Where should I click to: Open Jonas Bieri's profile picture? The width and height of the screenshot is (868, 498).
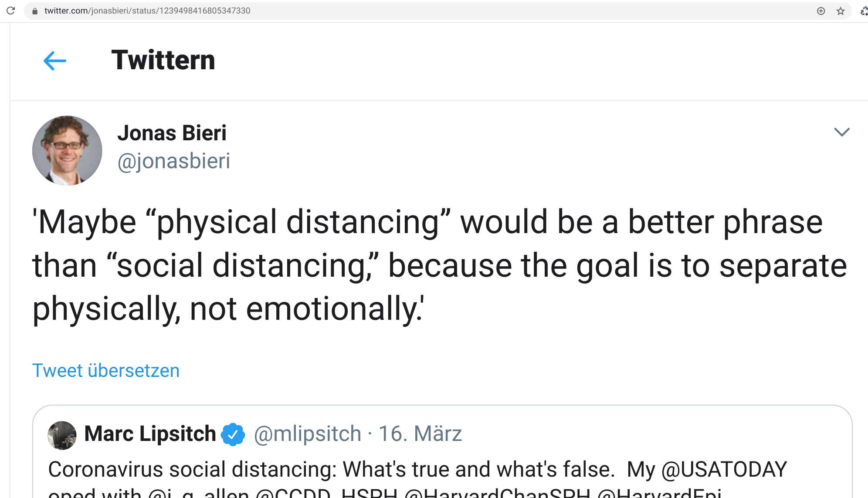point(67,150)
